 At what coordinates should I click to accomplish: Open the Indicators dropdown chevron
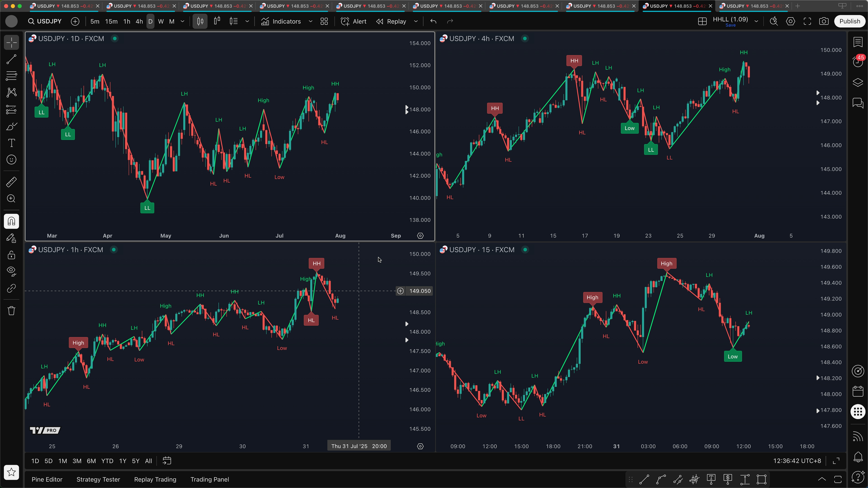pyautogui.click(x=310, y=21)
